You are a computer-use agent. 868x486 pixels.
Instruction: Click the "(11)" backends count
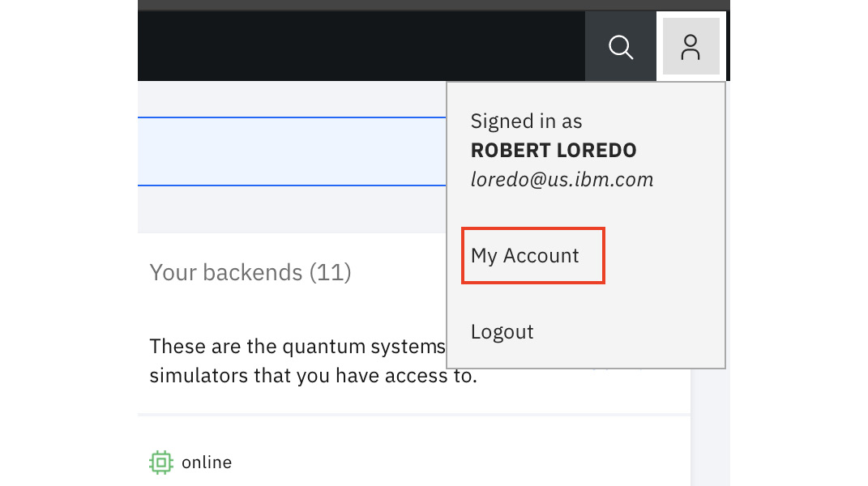(331, 272)
